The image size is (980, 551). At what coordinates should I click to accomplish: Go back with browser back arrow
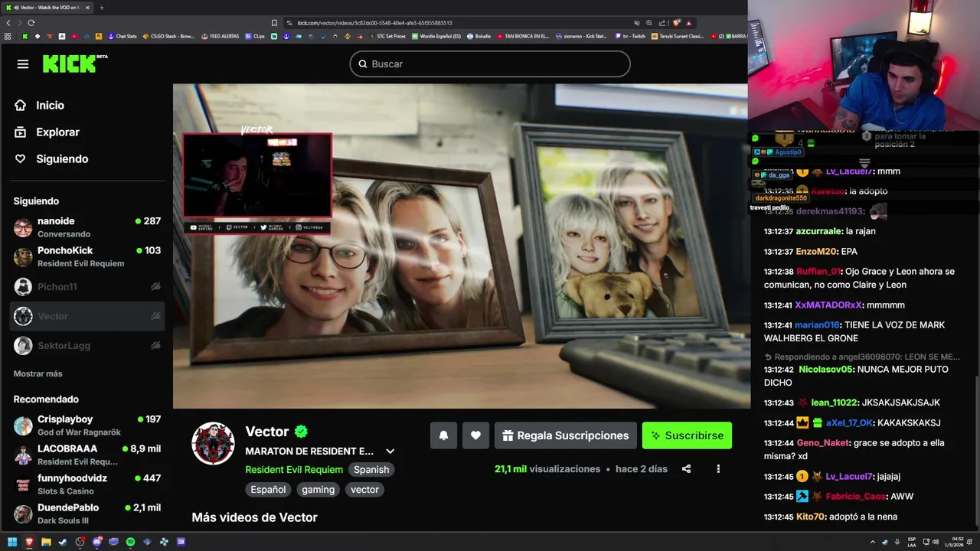[8, 23]
